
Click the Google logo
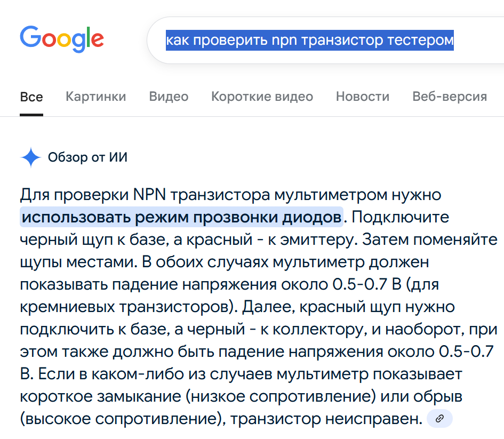(61, 39)
